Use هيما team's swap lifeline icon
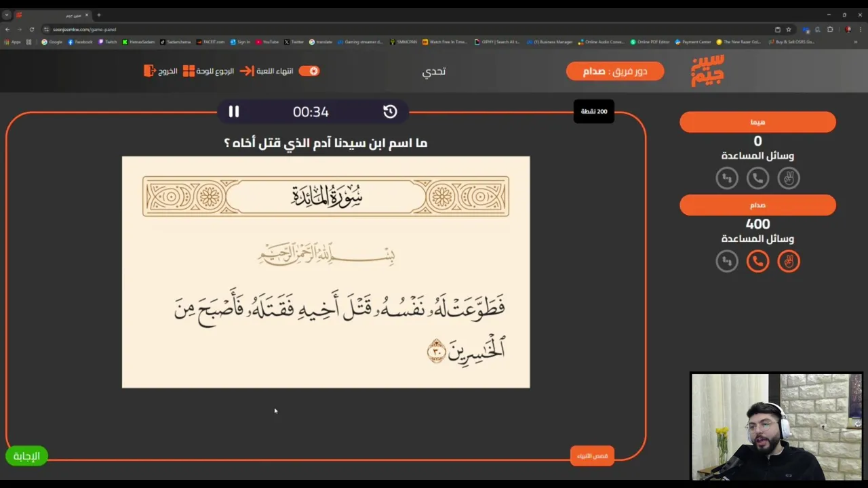The height and width of the screenshot is (488, 868). point(727,178)
